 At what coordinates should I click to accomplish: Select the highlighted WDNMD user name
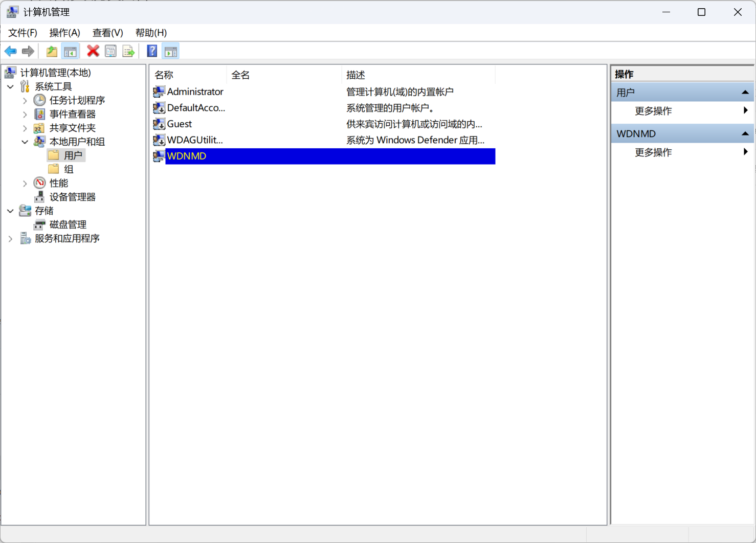(187, 156)
